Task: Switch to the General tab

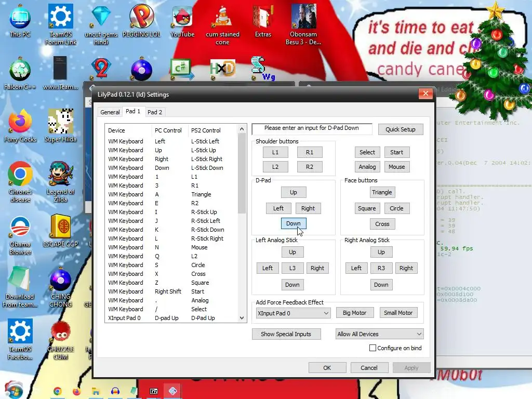Action: pyautogui.click(x=110, y=112)
